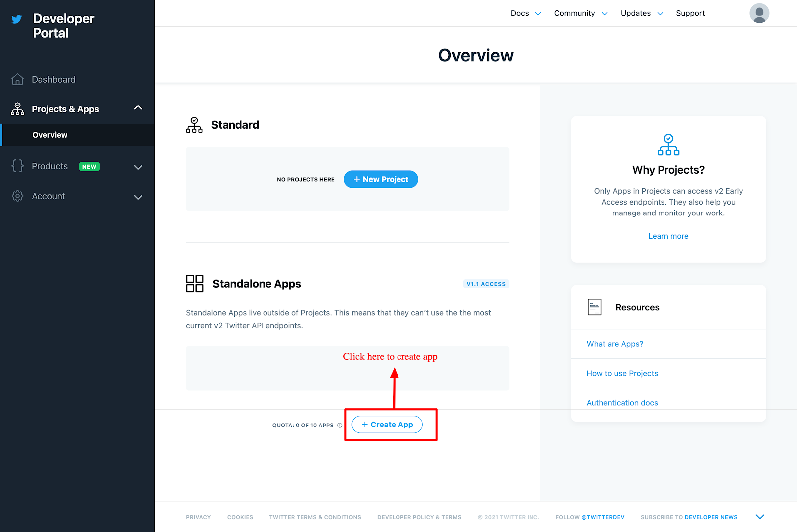Open Learn more link
The image size is (797, 532).
coord(668,236)
